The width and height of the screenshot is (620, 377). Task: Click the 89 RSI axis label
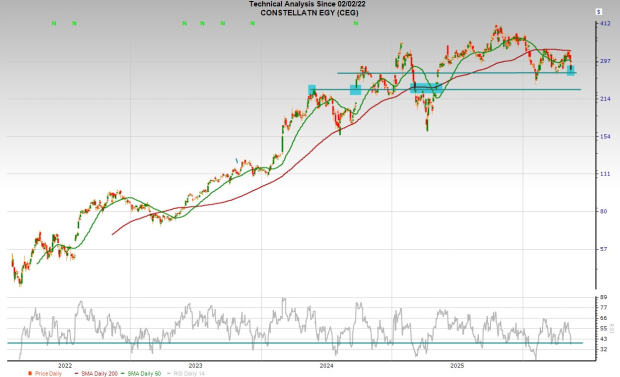tap(603, 297)
